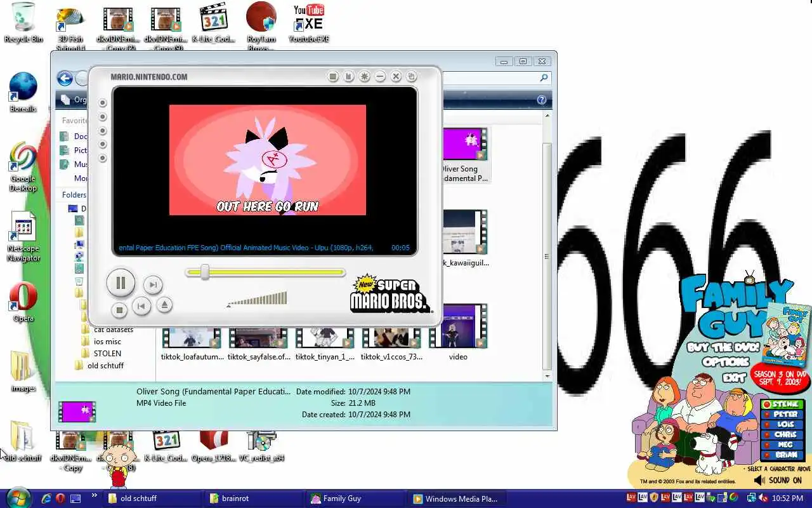Click BUY THE DVD! in Family Guy
812x508 pixels.
(724, 347)
